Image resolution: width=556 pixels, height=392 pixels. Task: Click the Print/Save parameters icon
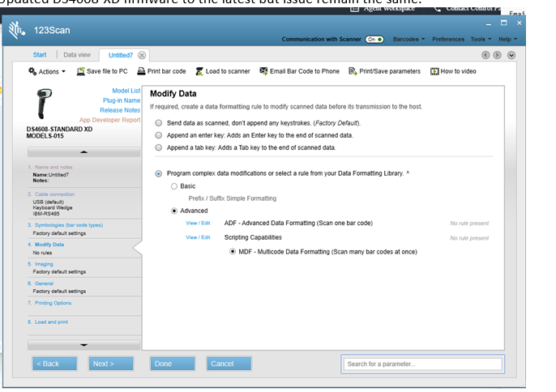click(353, 71)
